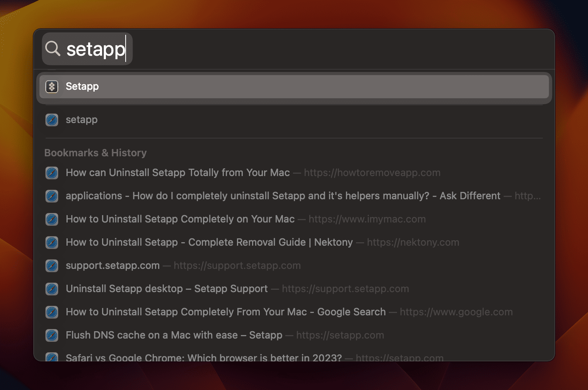Click Safari icon for imymac.com result
This screenshot has width=588, height=390.
[x=52, y=219]
